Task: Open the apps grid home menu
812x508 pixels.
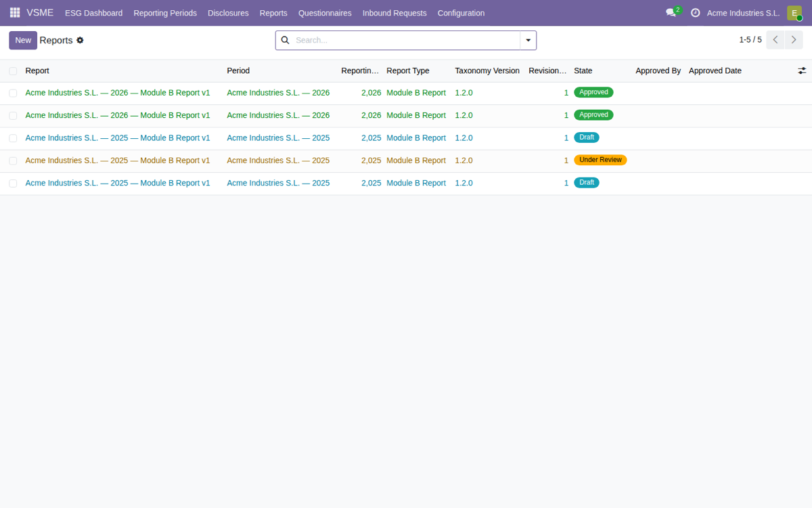Action: tap(15, 13)
